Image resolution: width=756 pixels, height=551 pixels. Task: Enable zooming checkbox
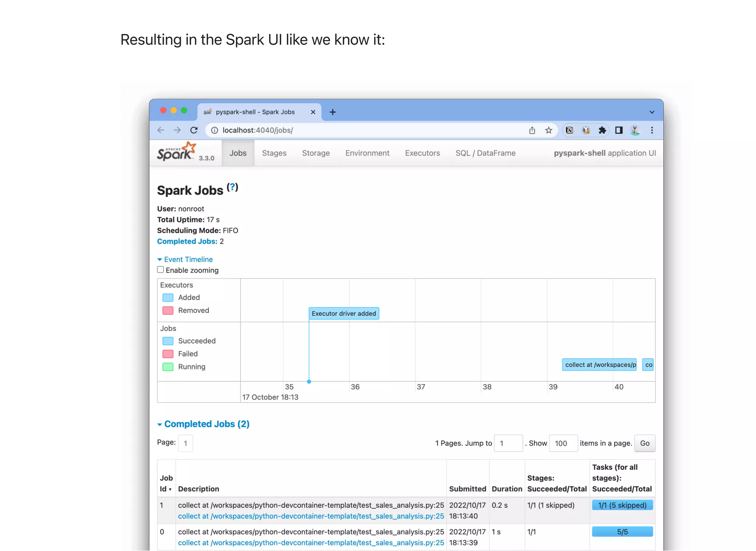click(161, 270)
